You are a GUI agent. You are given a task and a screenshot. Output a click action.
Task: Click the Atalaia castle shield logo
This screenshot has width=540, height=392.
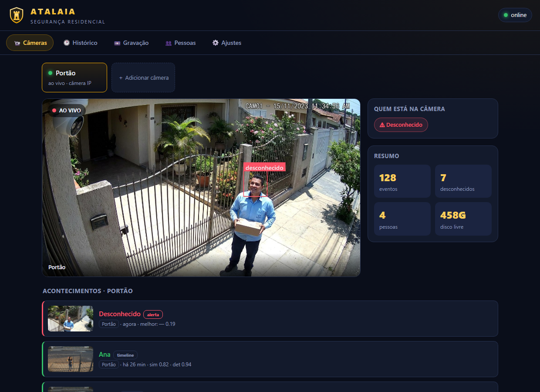tap(17, 15)
